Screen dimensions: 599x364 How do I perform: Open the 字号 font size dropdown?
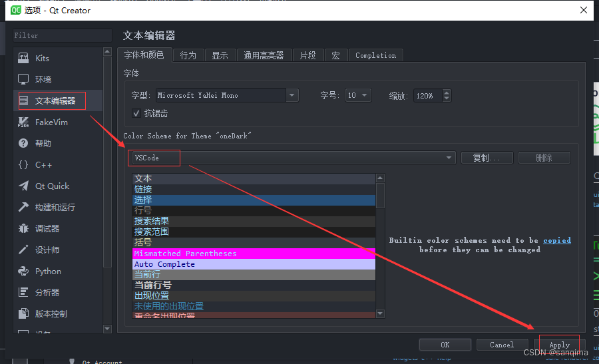pos(358,95)
